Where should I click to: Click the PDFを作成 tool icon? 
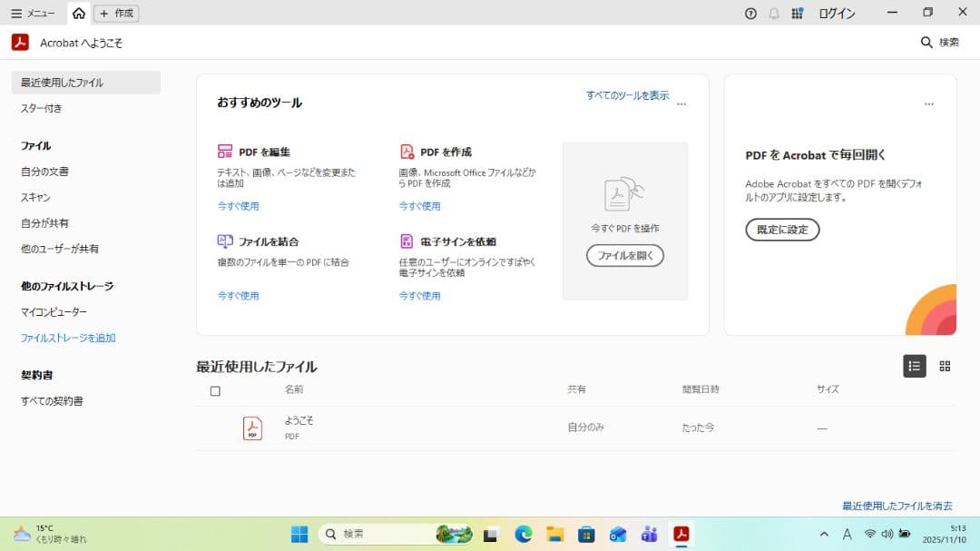407,152
